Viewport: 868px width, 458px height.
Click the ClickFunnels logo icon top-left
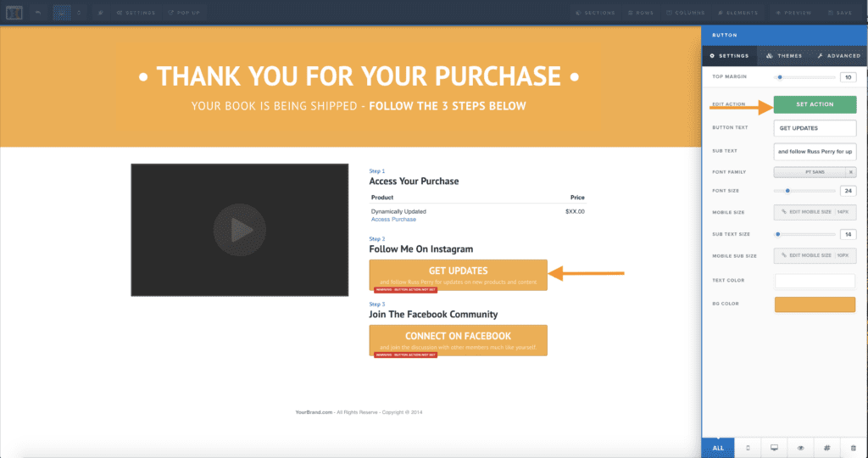coord(13,13)
